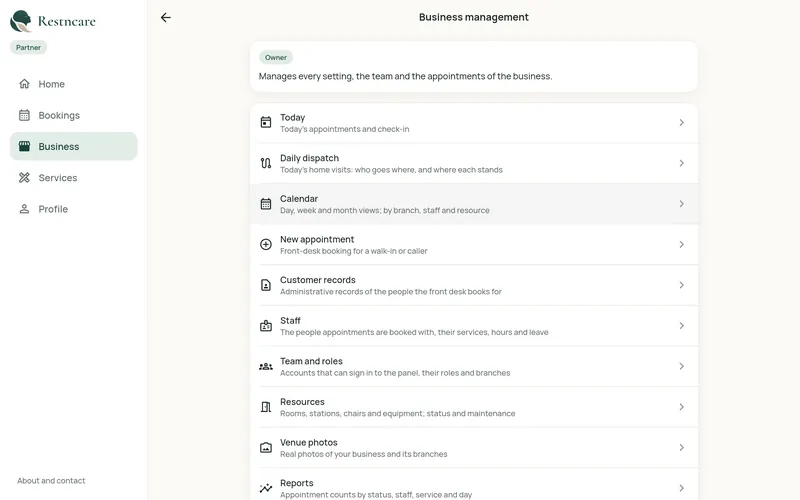Image resolution: width=800 pixels, height=500 pixels.
Task: Open Bookings in the sidebar
Action: click(x=73, y=115)
